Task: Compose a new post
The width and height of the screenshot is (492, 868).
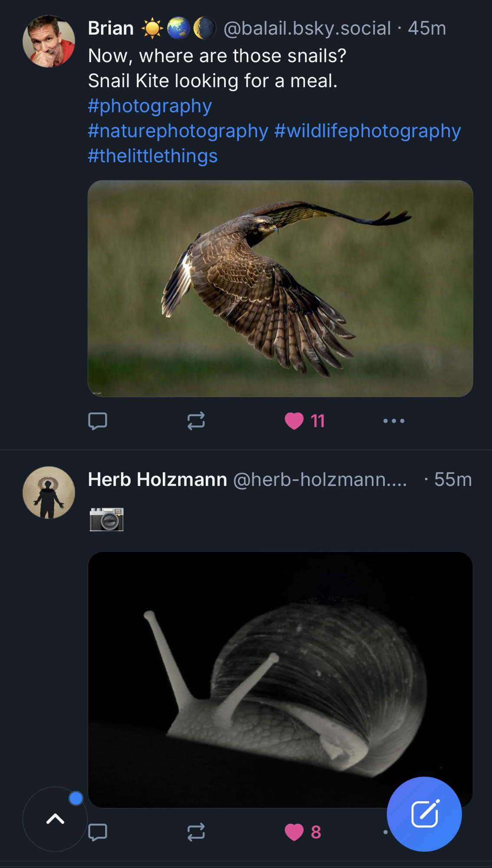Action: (424, 814)
